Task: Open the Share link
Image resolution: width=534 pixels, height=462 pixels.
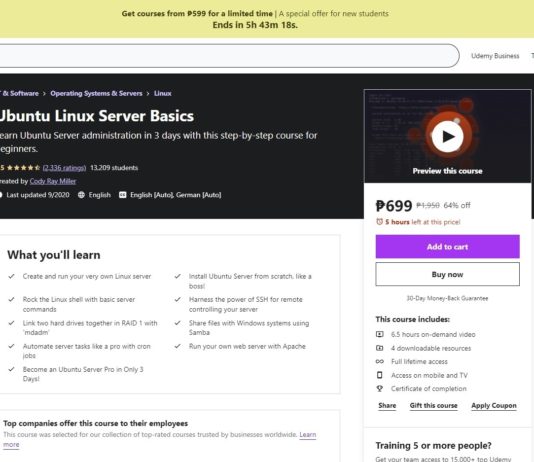Action: pos(387,405)
